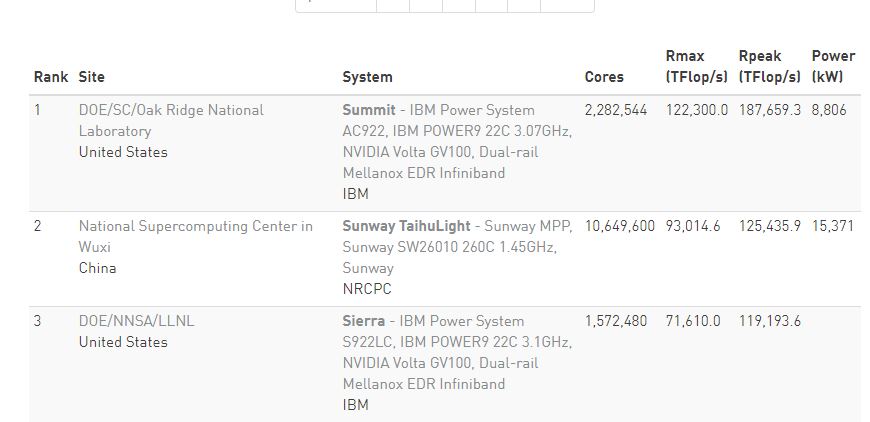
Task: Select power value 8,806
Action: [829, 110]
